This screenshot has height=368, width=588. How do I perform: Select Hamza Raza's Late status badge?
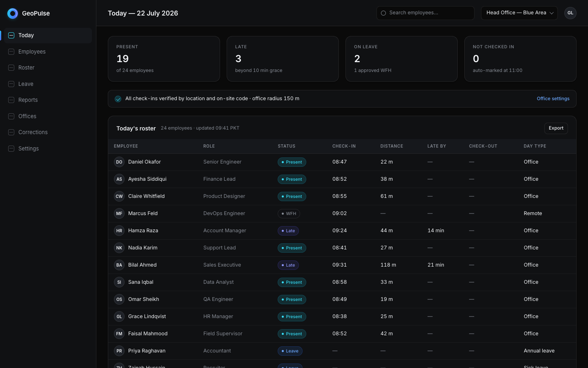288,231
